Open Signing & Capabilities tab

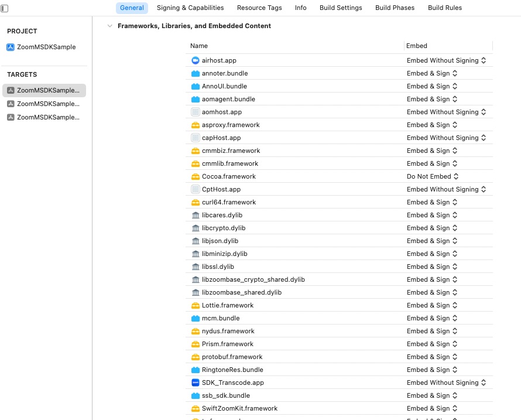click(190, 8)
